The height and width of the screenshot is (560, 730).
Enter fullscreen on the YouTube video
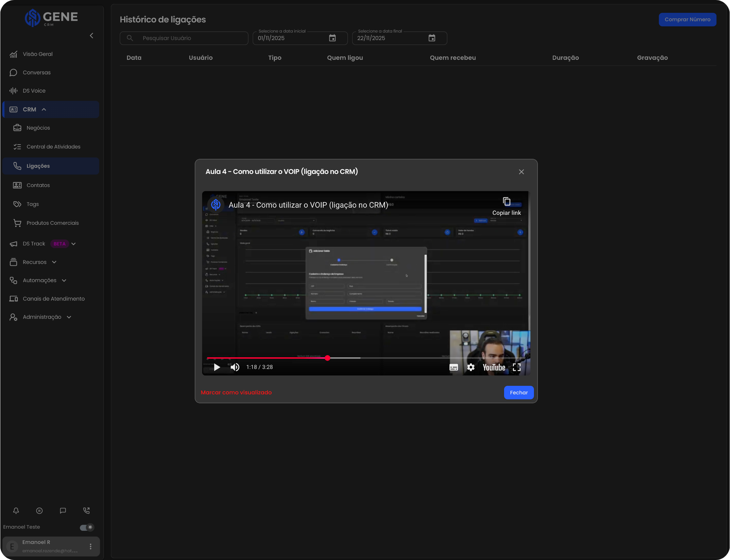pyautogui.click(x=516, y=367)
